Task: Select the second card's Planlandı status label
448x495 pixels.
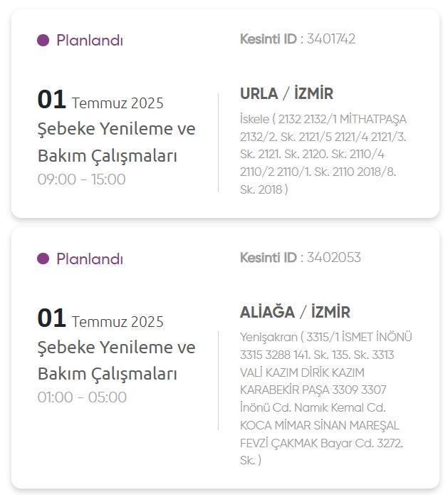Action: (90, 259)
